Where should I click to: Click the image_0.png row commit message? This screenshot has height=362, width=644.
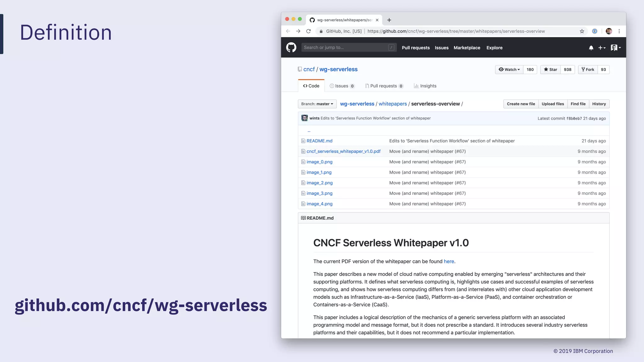tap(427, 162)
